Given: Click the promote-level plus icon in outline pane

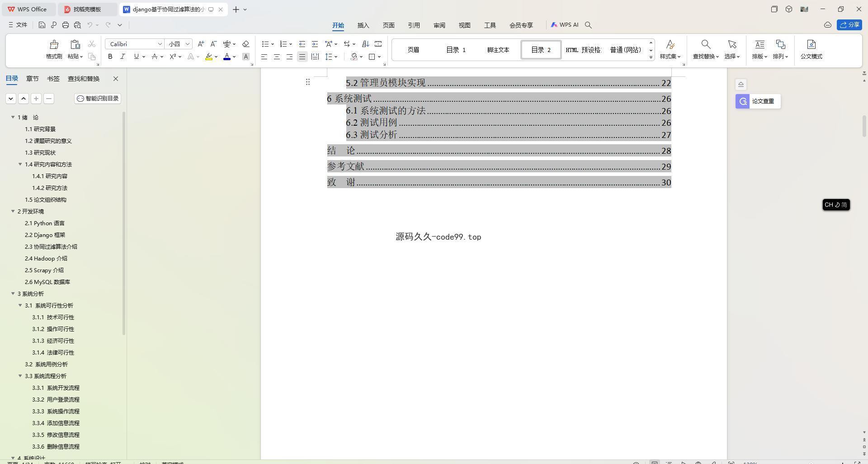Looking at the screenshot, I should pos(36,98).
